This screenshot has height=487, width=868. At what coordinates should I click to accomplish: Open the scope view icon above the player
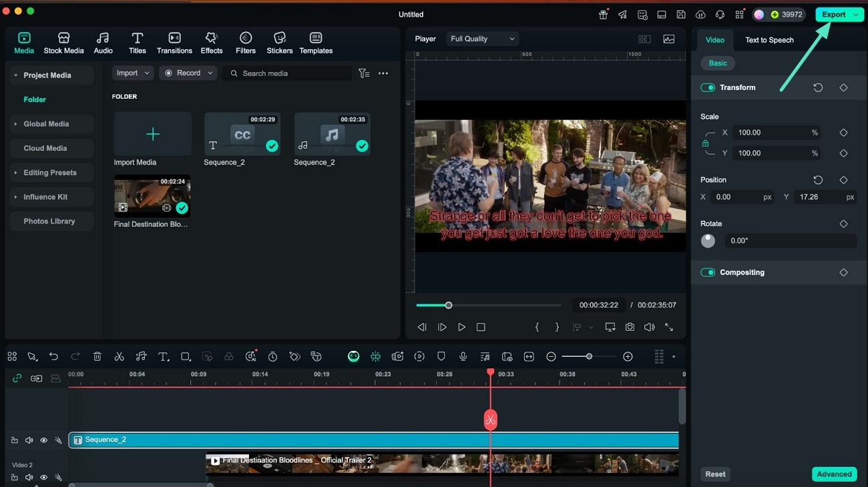(x=668, y=39)
